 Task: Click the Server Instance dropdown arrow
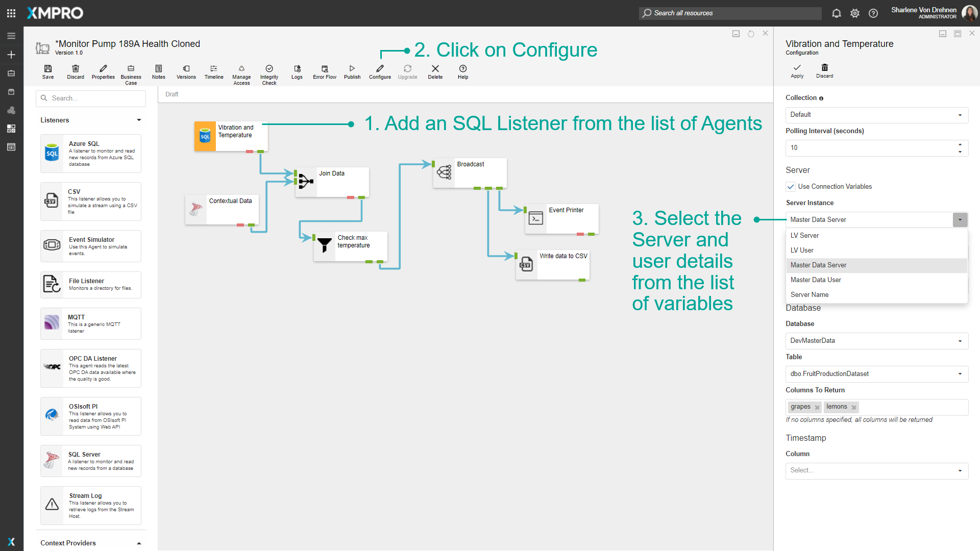coord(960,220)
